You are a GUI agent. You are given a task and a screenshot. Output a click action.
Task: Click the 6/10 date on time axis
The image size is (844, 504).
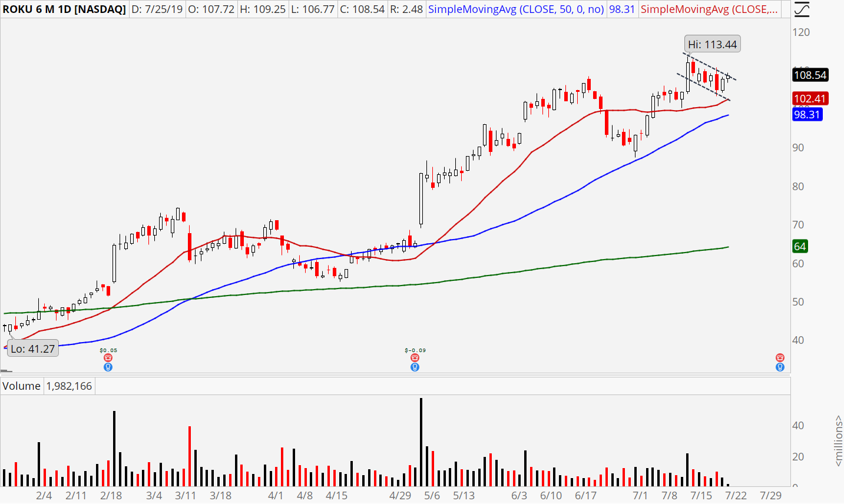[x=551, y=496]
